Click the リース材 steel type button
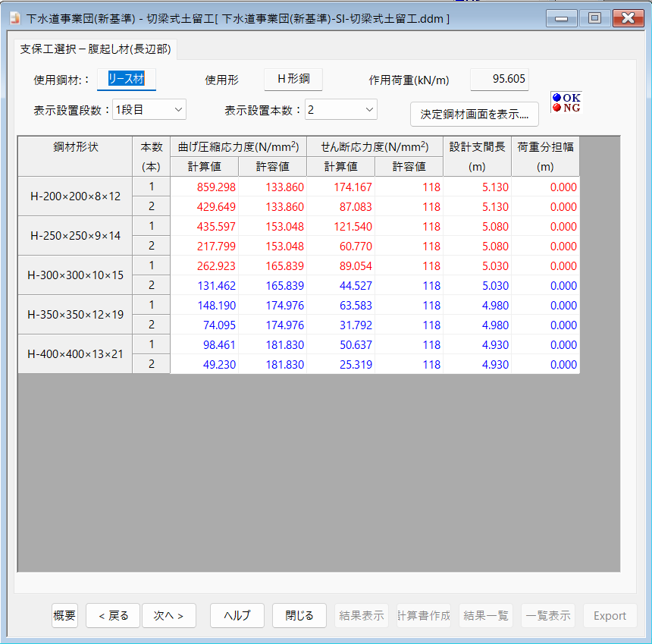Screen dimensions: 652x644 pyautogui.click(x=127, y=79)
